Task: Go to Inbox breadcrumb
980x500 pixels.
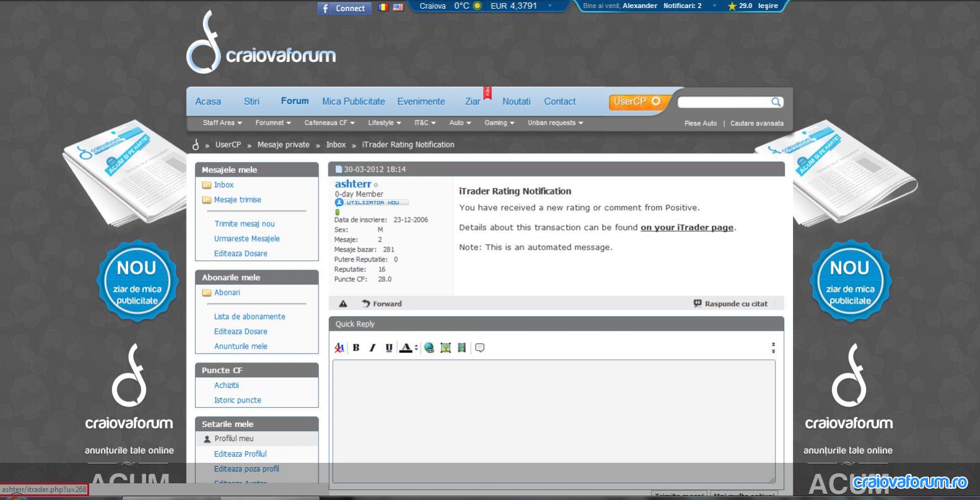Action: click(x=336, y=144)
